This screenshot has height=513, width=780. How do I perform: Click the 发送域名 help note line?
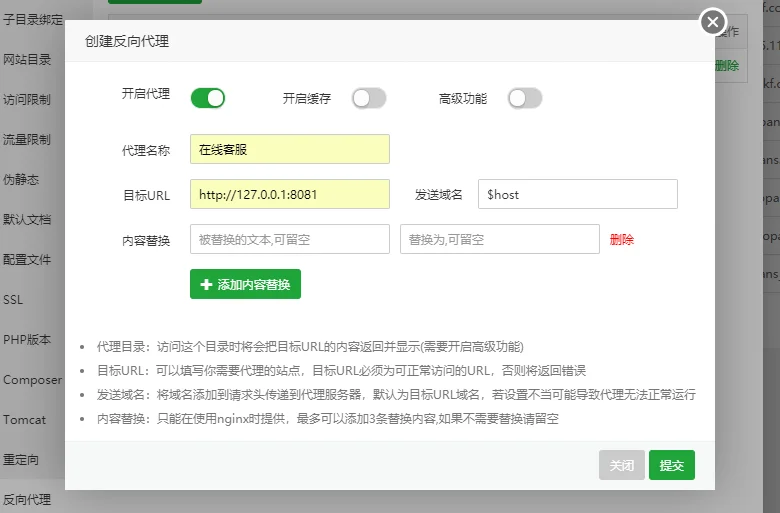pyautogui.click(x=396, y=395)
